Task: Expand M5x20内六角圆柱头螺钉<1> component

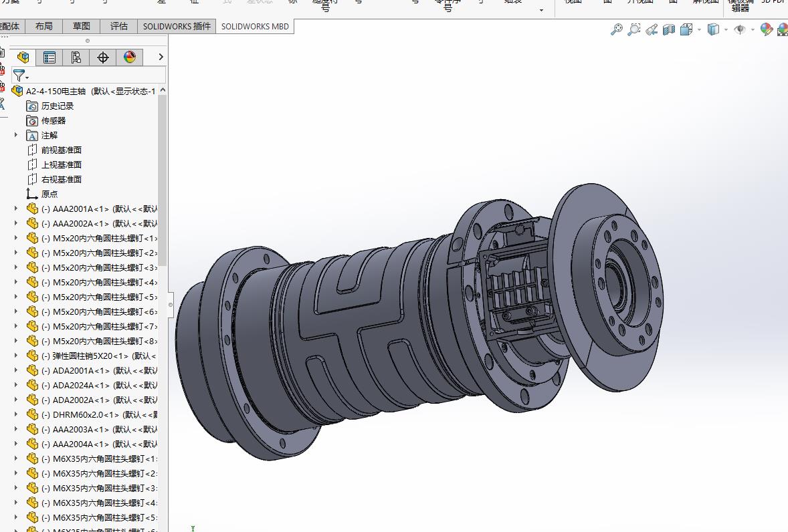Action: (x=15, y=238)
